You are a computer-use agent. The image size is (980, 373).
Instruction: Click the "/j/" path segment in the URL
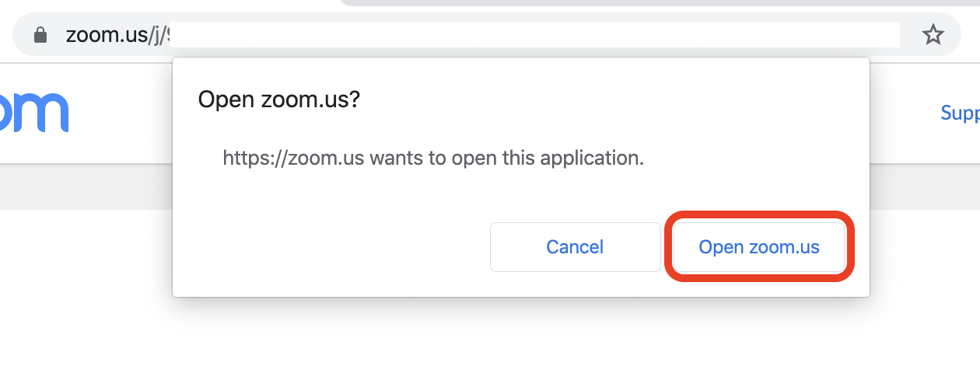pyautogui.click(x=159, y=35)
